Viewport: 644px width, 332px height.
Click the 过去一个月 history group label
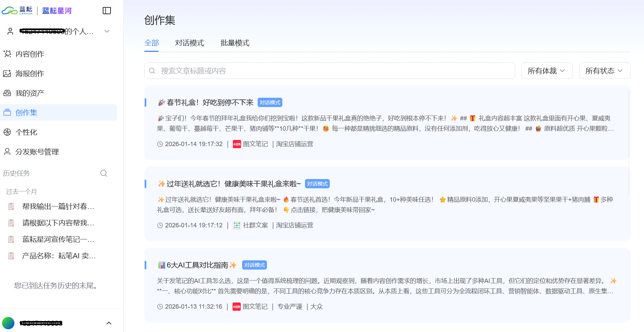click(x=21, y=192)
